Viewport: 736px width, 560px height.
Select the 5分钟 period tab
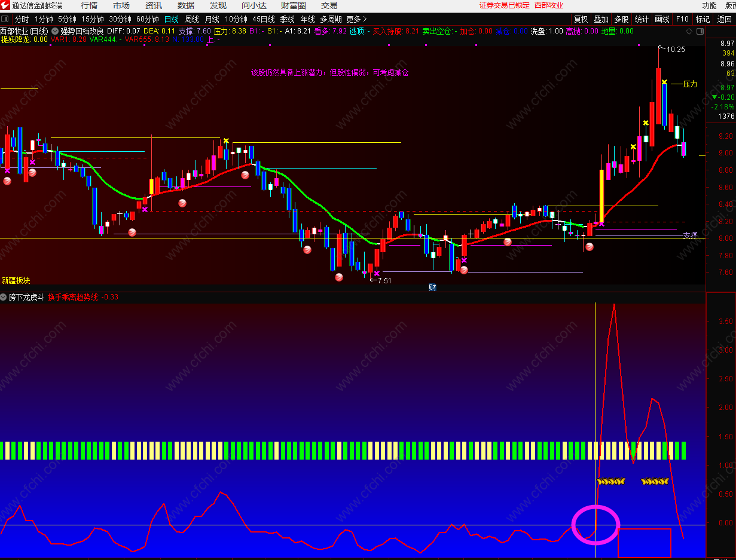tap(68, 19)
